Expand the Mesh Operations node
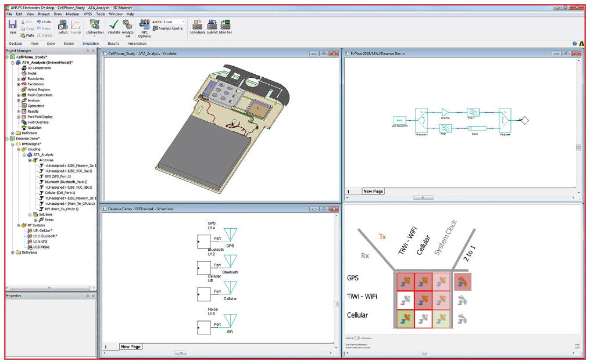The image size is (590, 364). click(19, 95)
